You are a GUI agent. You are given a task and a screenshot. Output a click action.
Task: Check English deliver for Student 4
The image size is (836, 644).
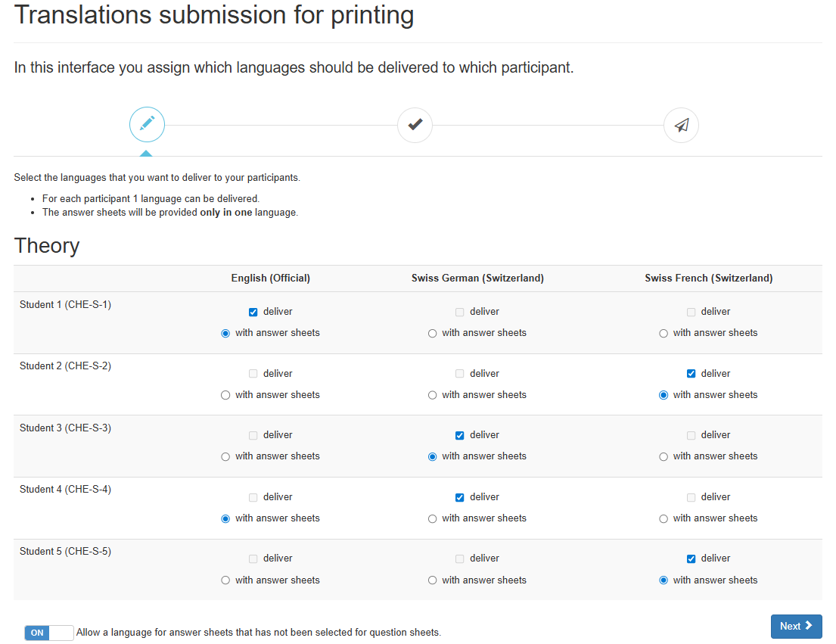tap(253, 497)
